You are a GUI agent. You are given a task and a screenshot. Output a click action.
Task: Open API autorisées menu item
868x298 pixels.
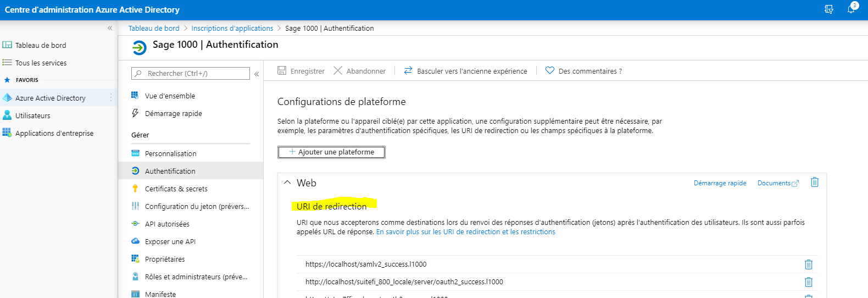pyautogui.click(x=167, y=224)
